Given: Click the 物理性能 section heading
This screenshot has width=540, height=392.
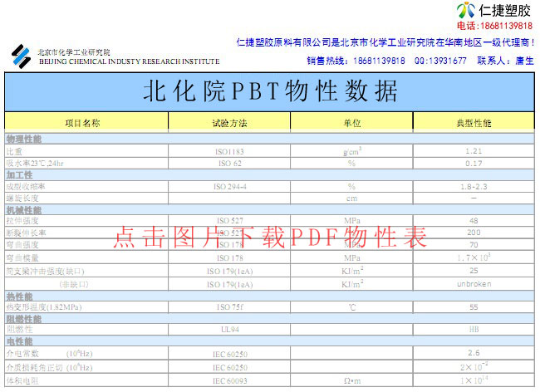Looking at the screenshot, I should coord(24,139).
